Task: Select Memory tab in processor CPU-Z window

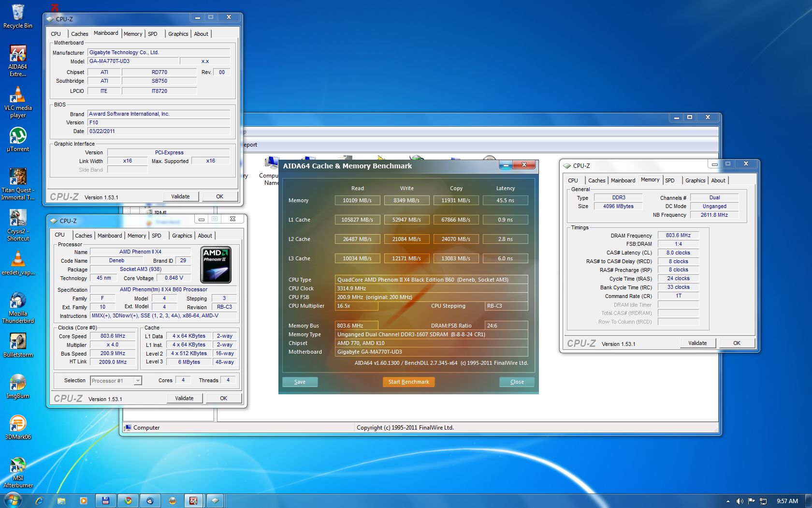Action: (137, 236)
